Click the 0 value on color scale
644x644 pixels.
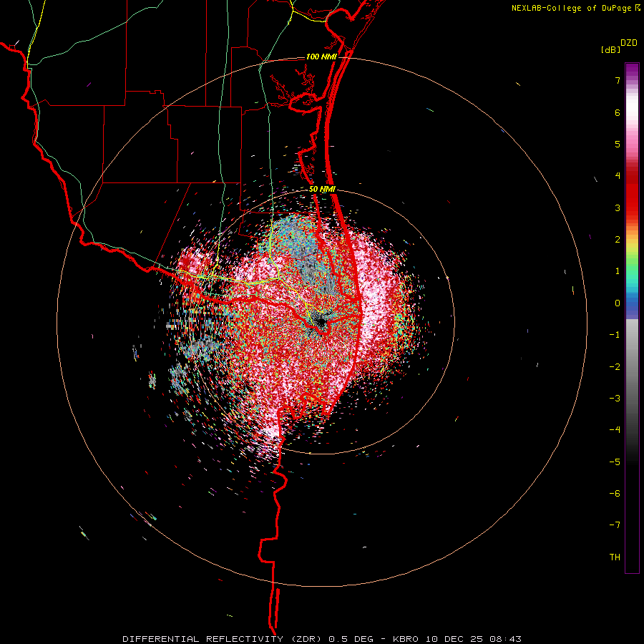pos(618,303)
